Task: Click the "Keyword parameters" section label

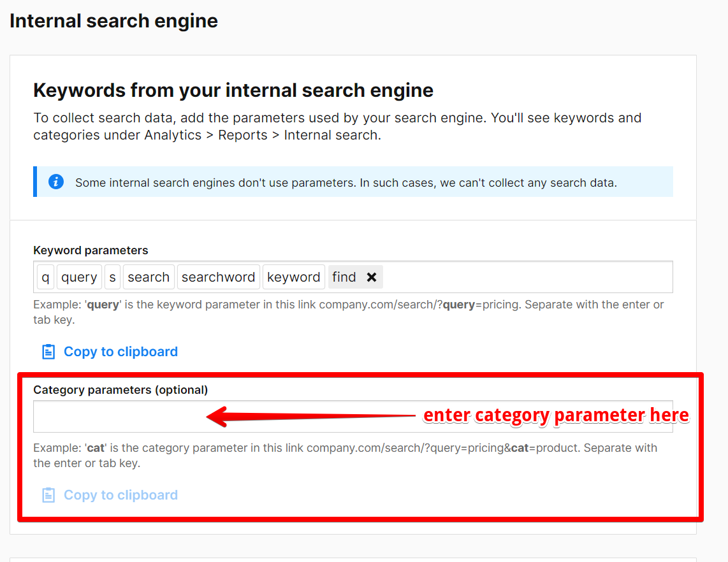Action: click(x=91, y=250)
